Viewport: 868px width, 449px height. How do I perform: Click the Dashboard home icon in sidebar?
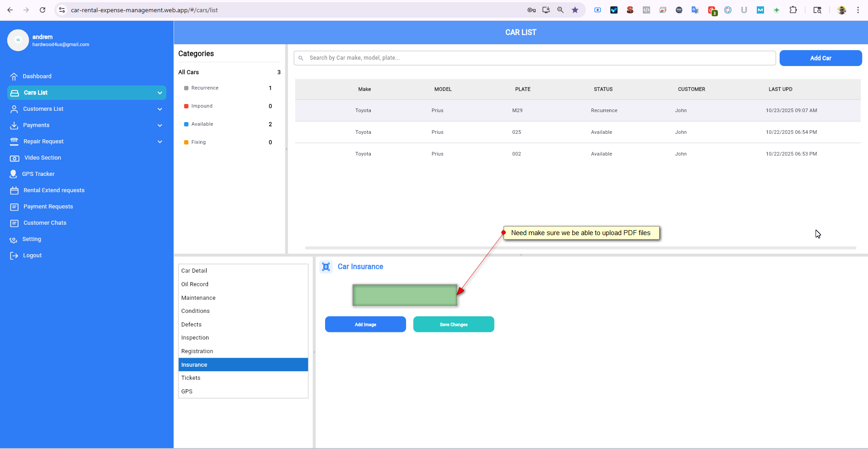click(14, 76)
